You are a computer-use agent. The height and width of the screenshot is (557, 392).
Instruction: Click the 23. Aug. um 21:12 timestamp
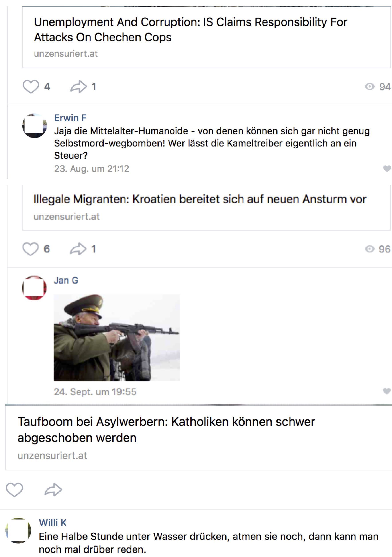(x=92, y=169)
